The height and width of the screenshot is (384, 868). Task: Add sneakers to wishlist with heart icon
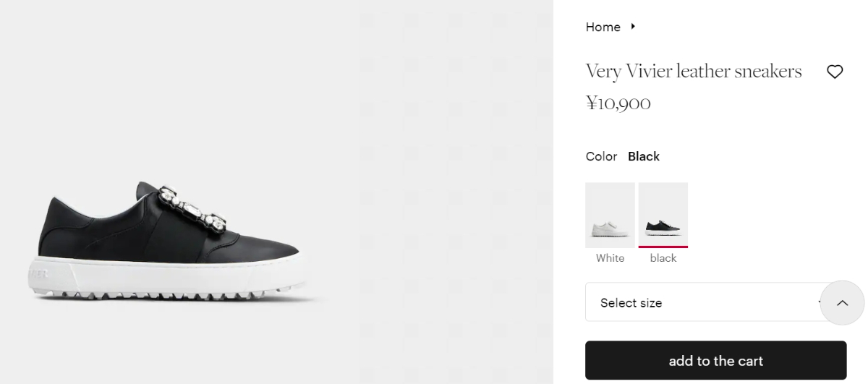point(835,72)
